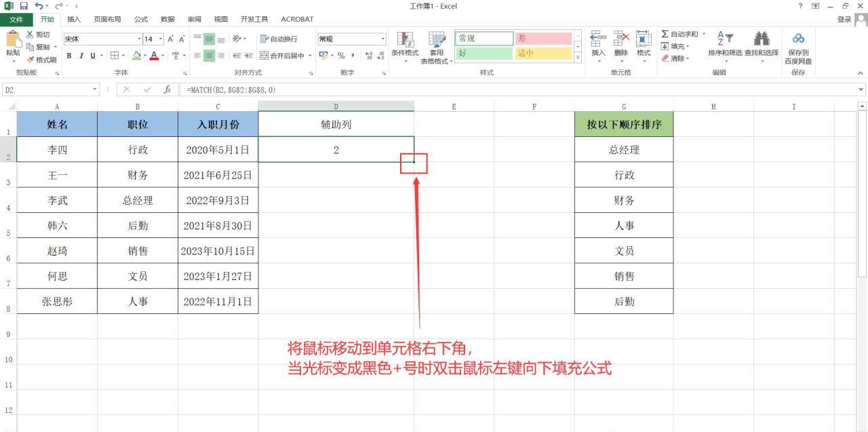Viewport: 868px width, 432px height.
Task: Open the Fill (填充) menu
Action: tap(675, 46)
